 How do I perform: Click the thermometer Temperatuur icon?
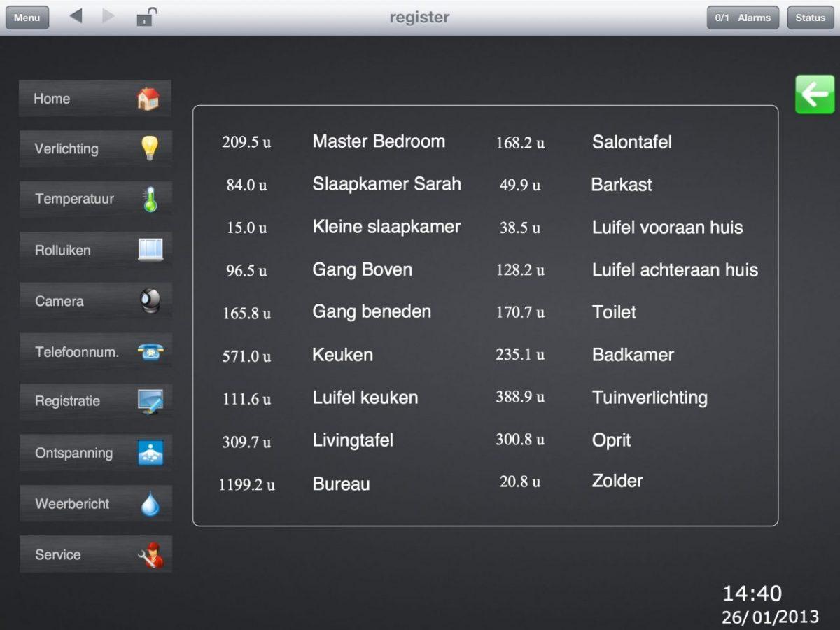tap(150, 199)
